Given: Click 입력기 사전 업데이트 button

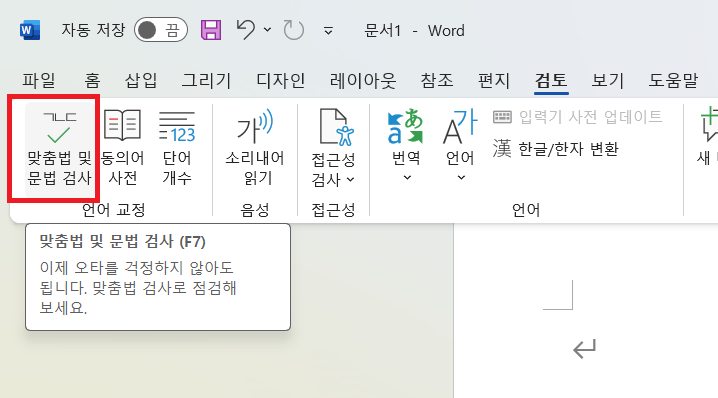Looking at the screenshot, I should coord(577,117).
